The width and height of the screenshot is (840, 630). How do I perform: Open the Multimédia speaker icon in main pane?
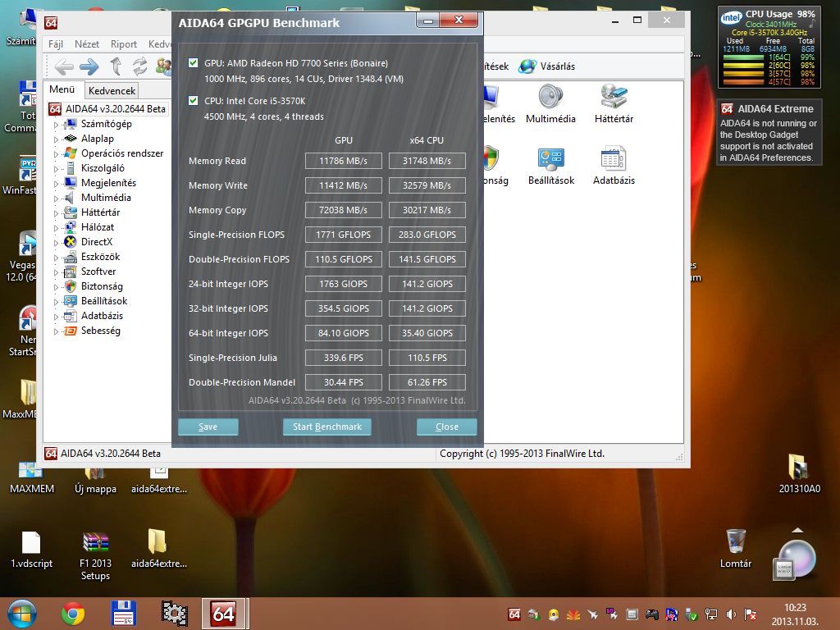pos(550,97)
